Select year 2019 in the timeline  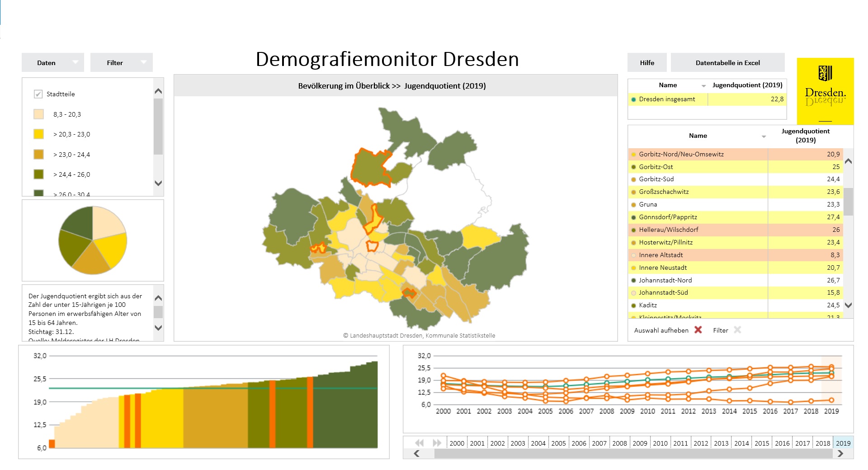coord(843,443)
